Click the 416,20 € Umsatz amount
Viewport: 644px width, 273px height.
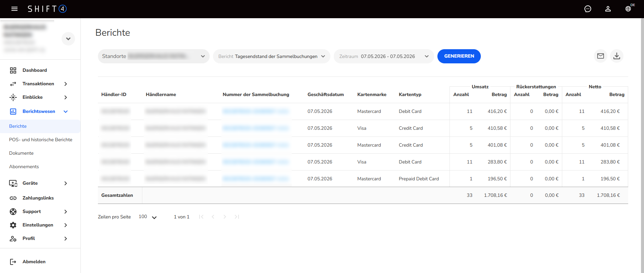pyautogui.click(x=497, y=111)
